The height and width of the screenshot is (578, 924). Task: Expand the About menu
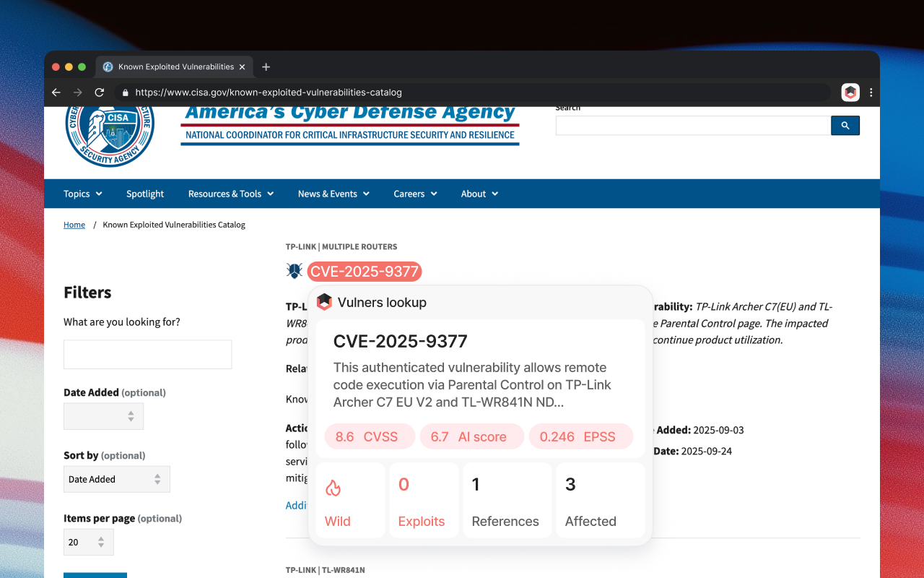click(480, 194)
